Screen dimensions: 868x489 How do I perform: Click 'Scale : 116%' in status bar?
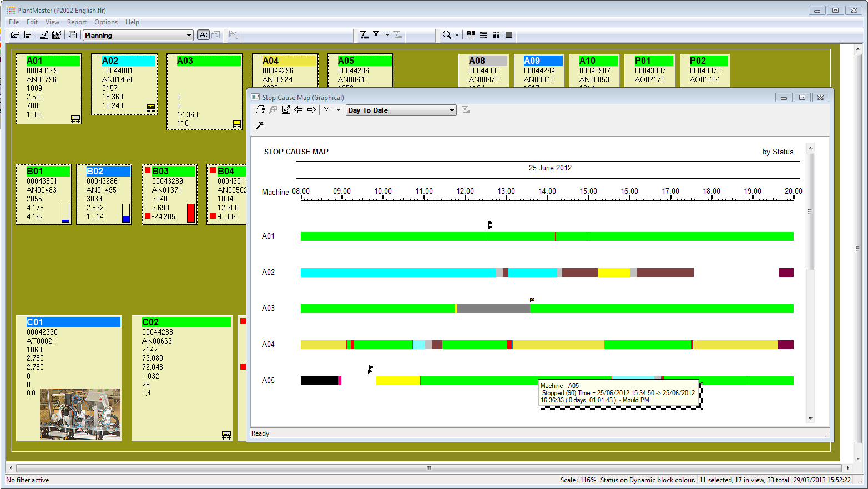pos(578,480)
